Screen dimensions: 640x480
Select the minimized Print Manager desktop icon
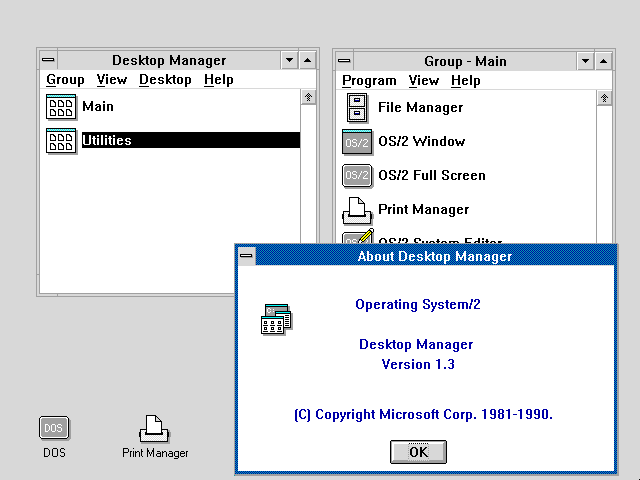click(153, 429)
